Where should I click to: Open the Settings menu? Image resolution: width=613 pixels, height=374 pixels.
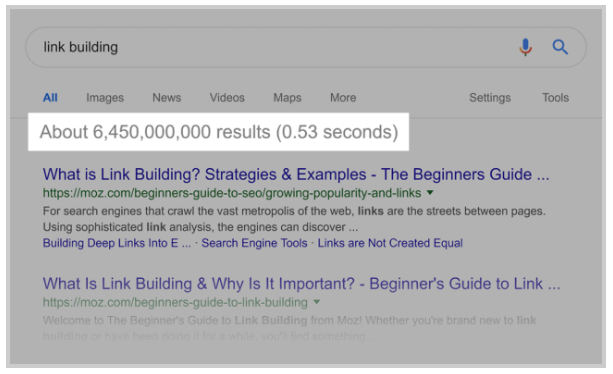490,98
